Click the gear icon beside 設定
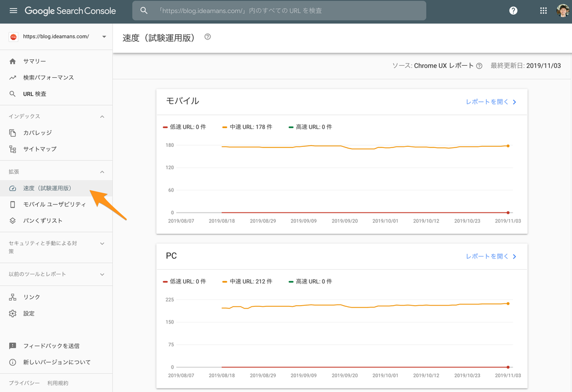The image size is (572, 392). (x=13, y=313)
